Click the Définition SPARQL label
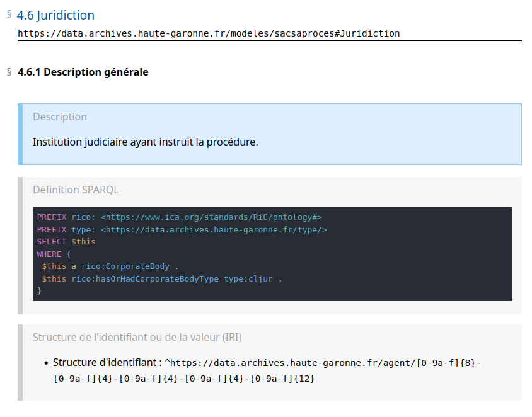532x417 pixels. pos(76,190)
